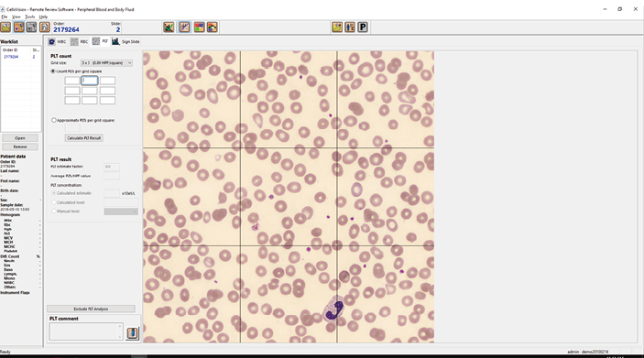Image resolution: width=644 pixels, height=358 pixels.
Task: Click the four colored squares icon
Action: [199, 27]
